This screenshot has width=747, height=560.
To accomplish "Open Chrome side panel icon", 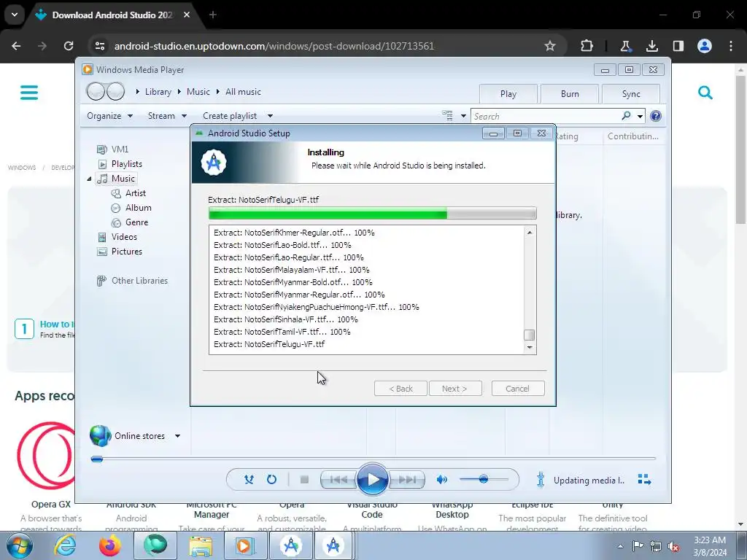I will 678,46.
